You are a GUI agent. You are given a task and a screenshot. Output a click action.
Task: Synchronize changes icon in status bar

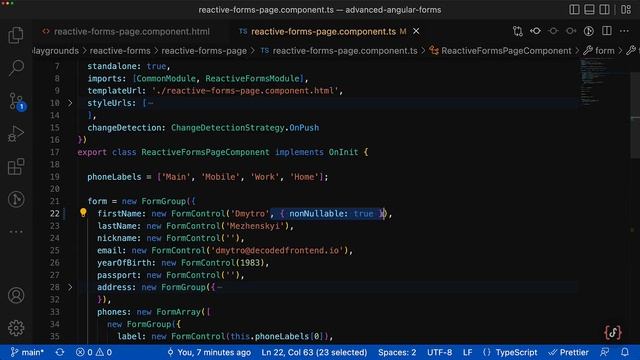pos(60,352)
